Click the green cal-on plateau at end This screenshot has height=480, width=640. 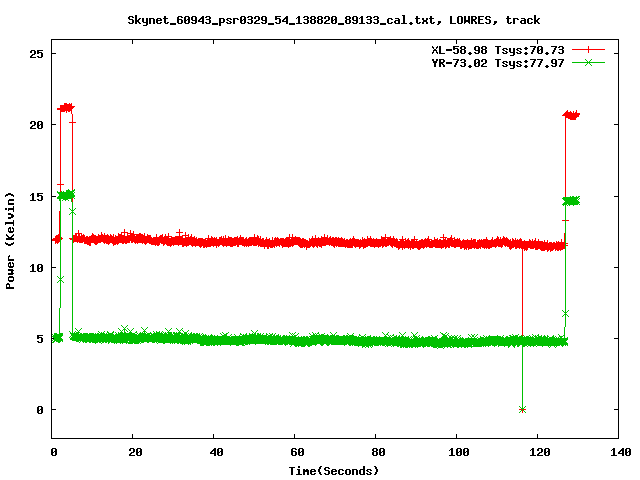tap(571, 201)
